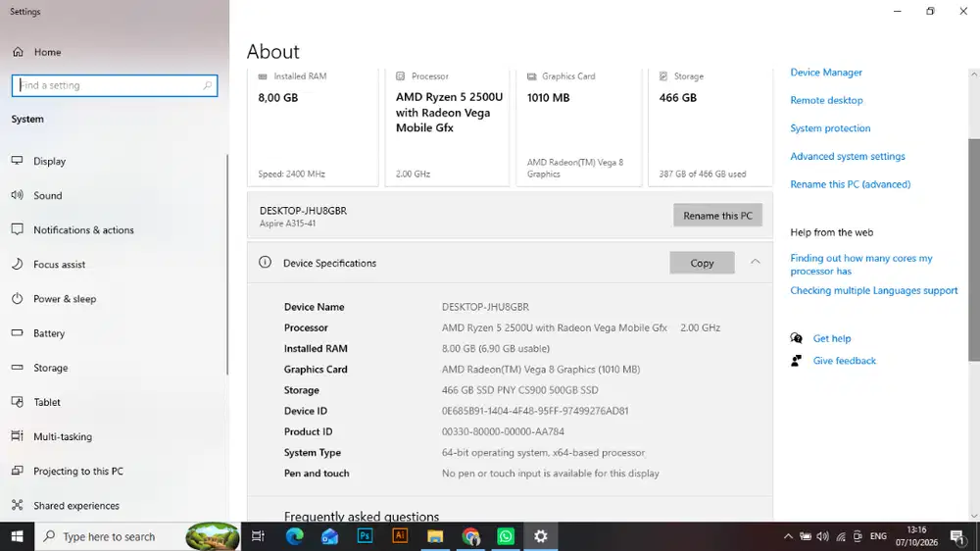This screenshot has height=551, width=980.
Task: Click the Graphics Card card
Action: (x=579, y=127)
